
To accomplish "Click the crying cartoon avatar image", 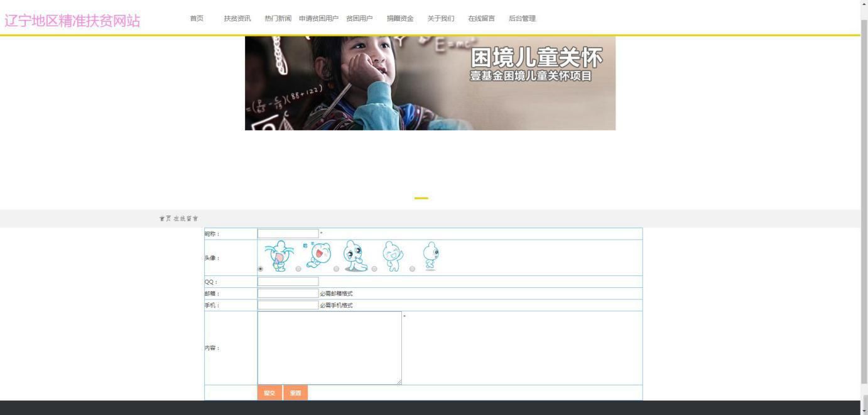I will (279, 256).
